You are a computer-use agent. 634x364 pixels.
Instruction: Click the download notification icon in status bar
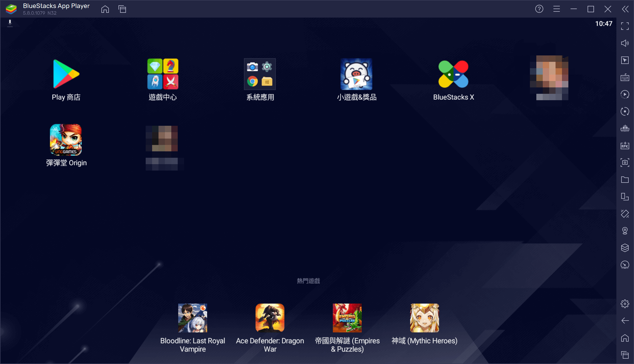point(10,23)
